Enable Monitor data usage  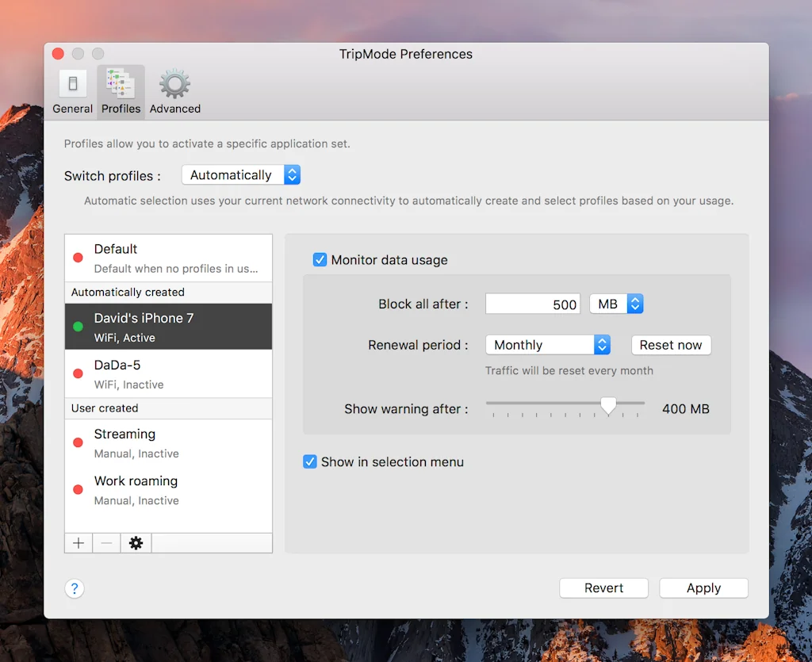coord(319,259)
